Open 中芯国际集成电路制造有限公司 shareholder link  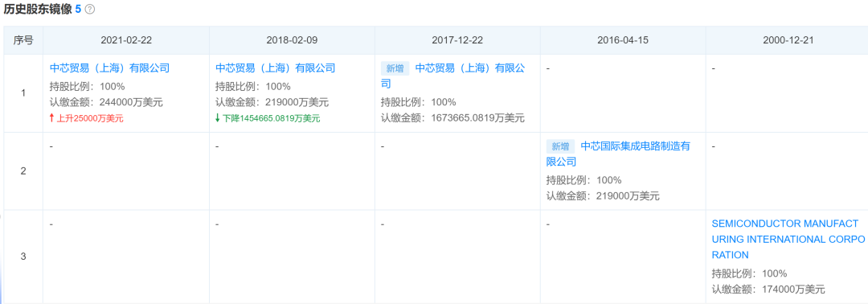tap(618, 154)
